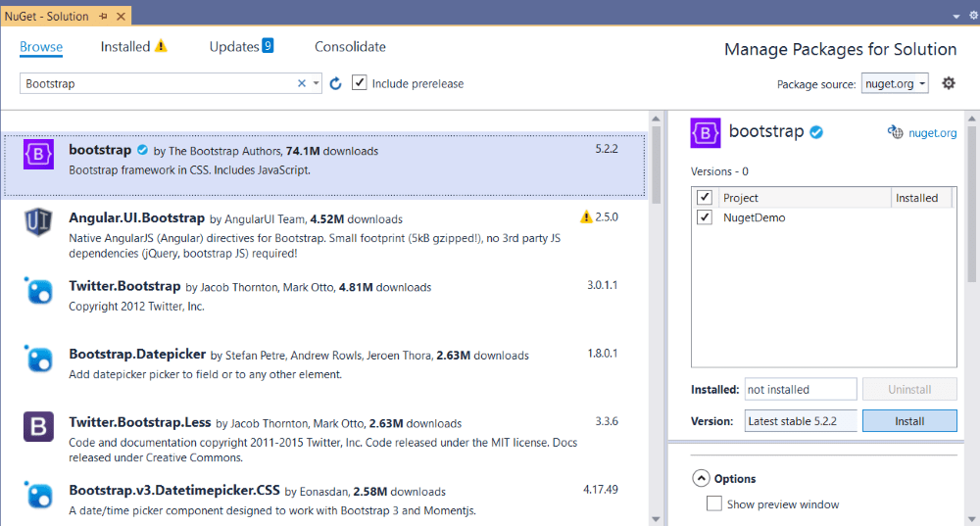The height and width of the screenshot is (526, 980).
Task: Select the Twitter.Bootstrap.Less package title
Action: 140,422
